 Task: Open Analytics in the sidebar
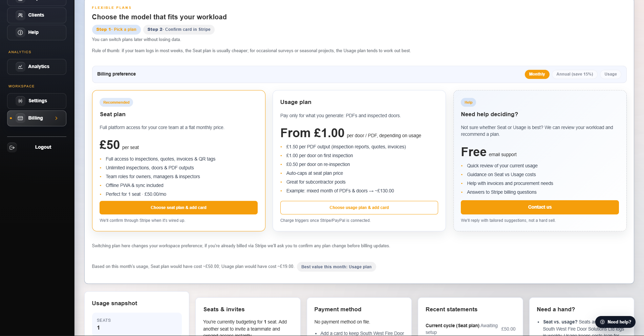[x=39, y=67]
